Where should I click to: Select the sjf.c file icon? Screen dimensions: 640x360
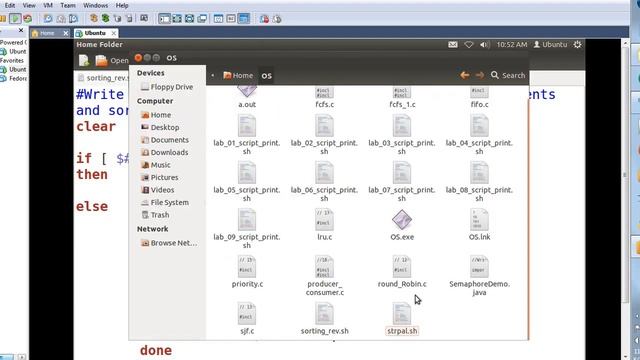(x=247, y=313)
